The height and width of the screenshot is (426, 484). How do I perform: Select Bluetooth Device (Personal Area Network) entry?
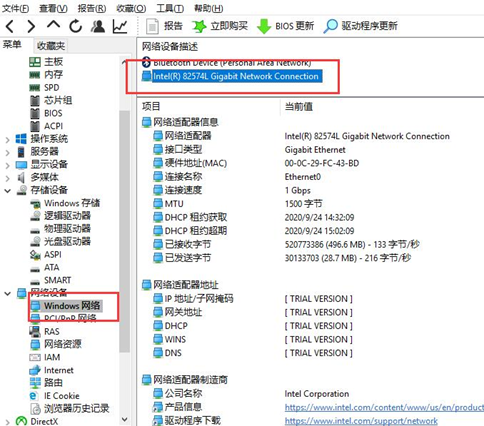[227, 62]
